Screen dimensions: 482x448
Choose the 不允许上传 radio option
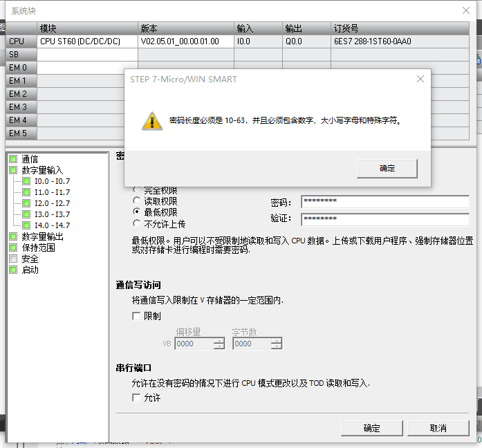click(x=137, y=223)
